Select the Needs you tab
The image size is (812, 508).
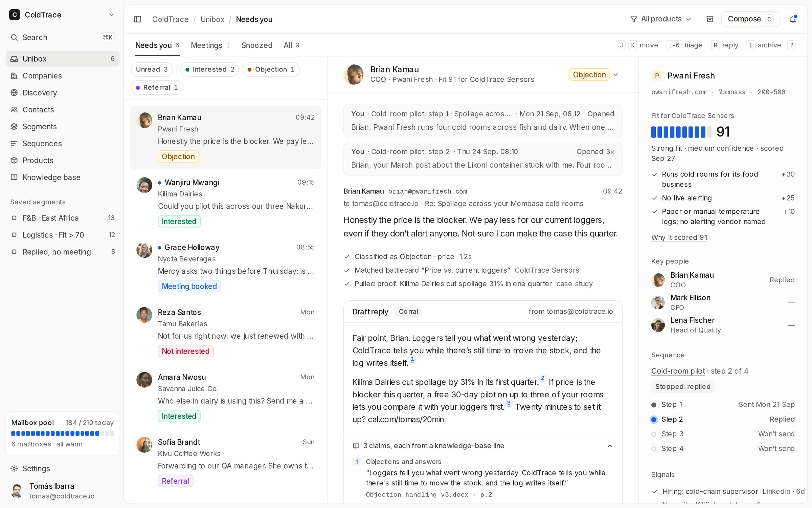[x=157, y=45]
